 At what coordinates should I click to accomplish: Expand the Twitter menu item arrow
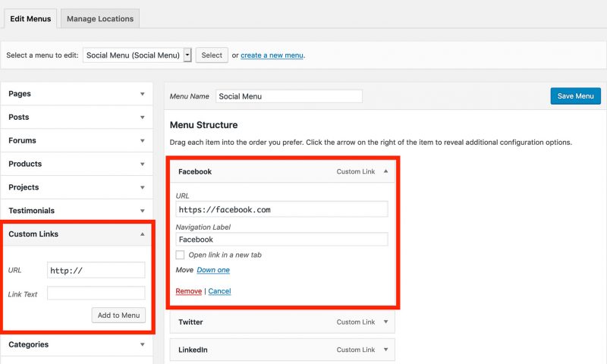tap(385, 322)
